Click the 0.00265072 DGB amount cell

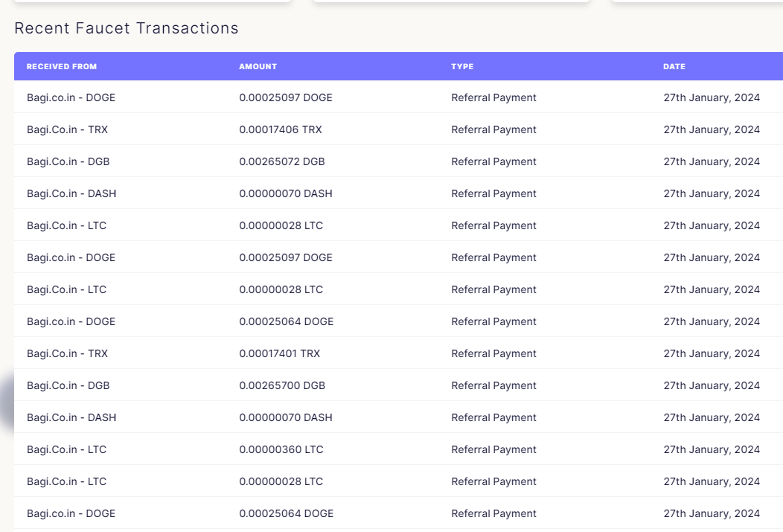pos(282,161)
